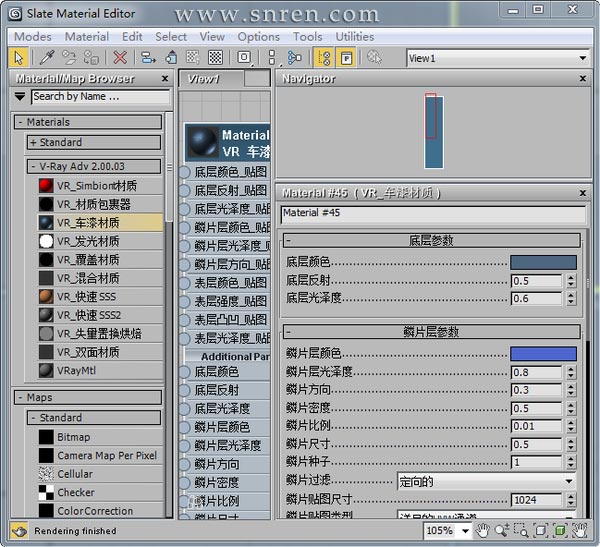Open the View1 view selector dropdown

pos(582,58)
